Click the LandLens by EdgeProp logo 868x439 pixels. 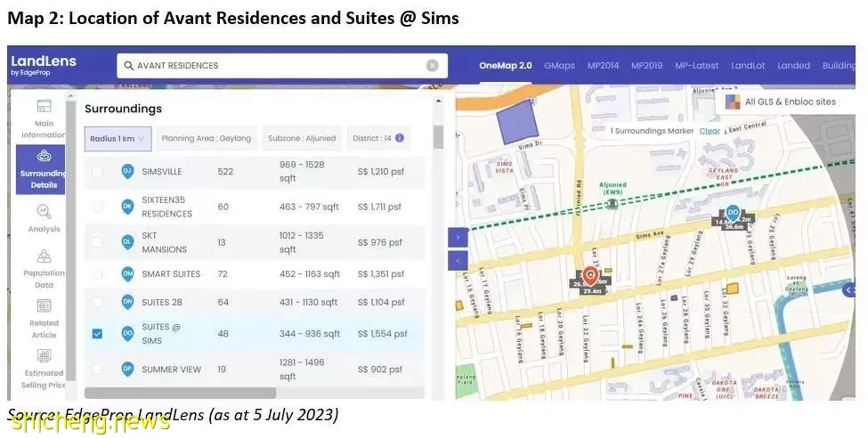[44, 65]
